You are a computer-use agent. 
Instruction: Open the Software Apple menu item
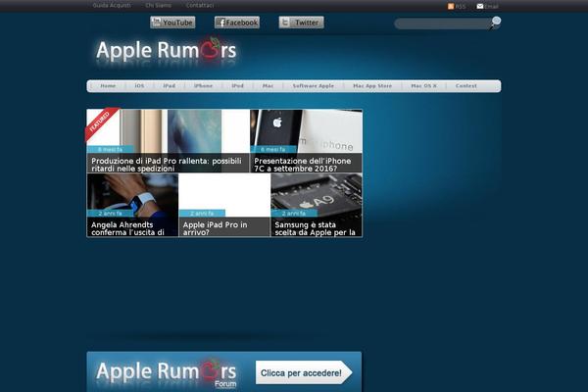(x=314, y=86)
